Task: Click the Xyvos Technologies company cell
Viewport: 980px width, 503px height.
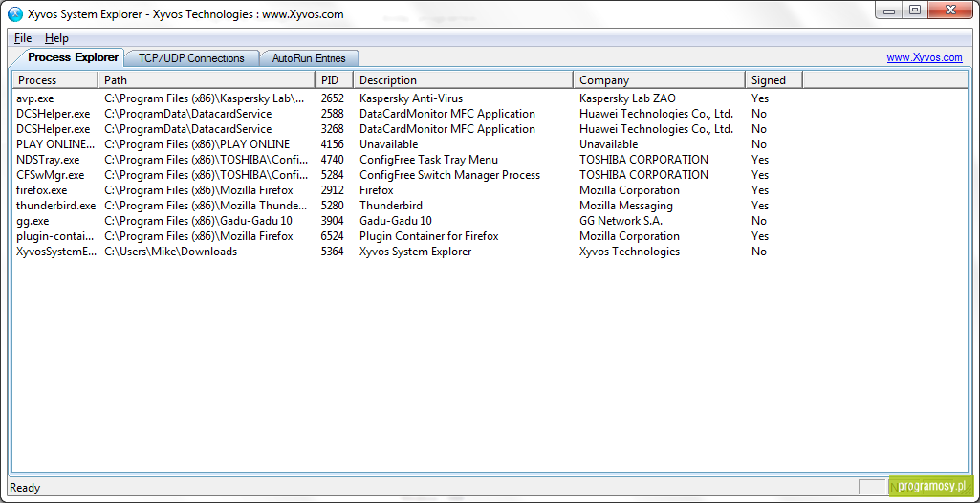Action: coord(629,251)
